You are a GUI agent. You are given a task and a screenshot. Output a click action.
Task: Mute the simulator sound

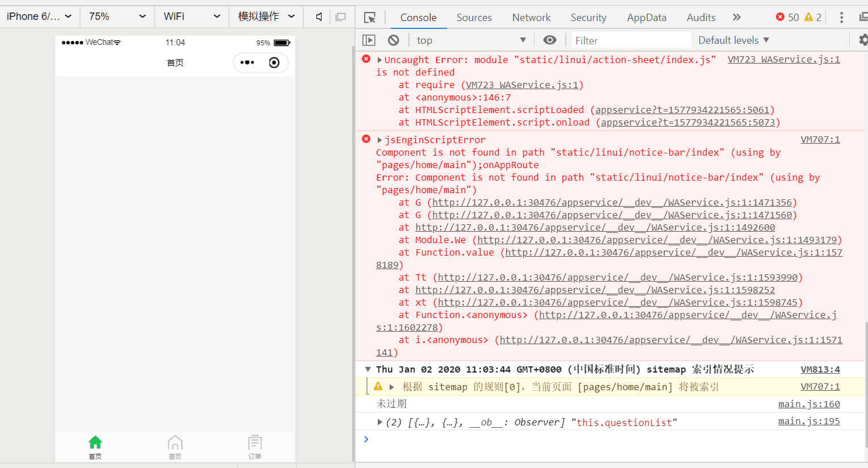319,17
